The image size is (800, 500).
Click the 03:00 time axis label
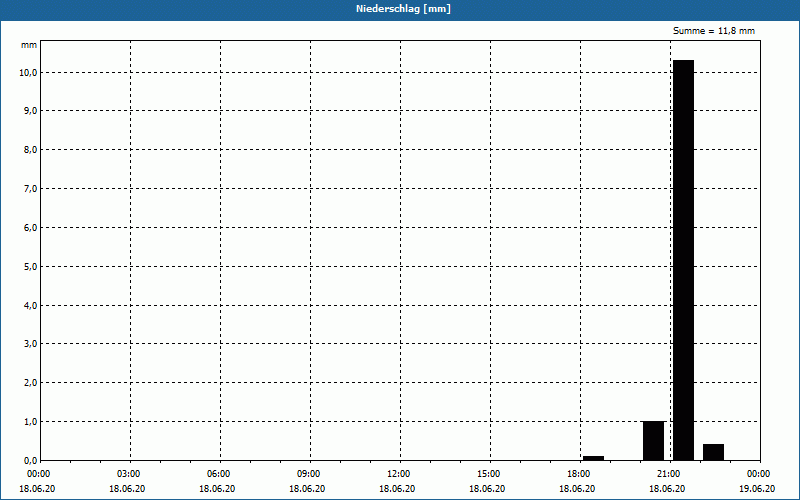(129, 474)
